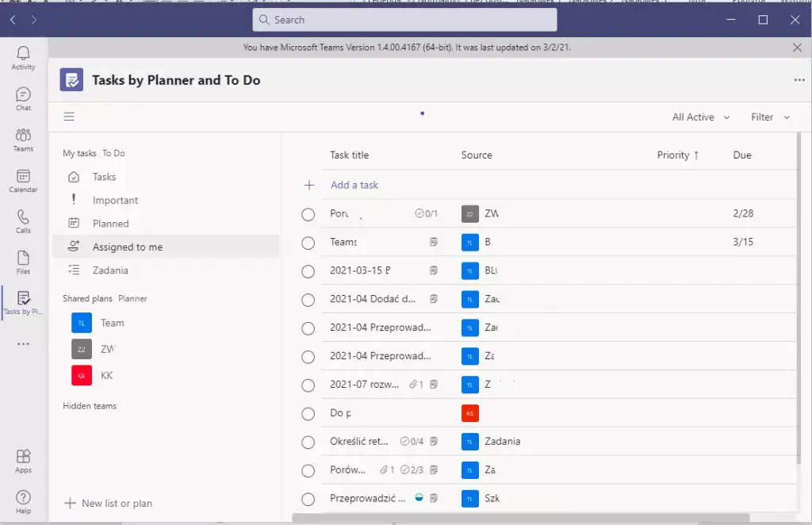Select 'Assigned to me' list
The width and height of the screenshot is (812, 525).
(127, 247)
